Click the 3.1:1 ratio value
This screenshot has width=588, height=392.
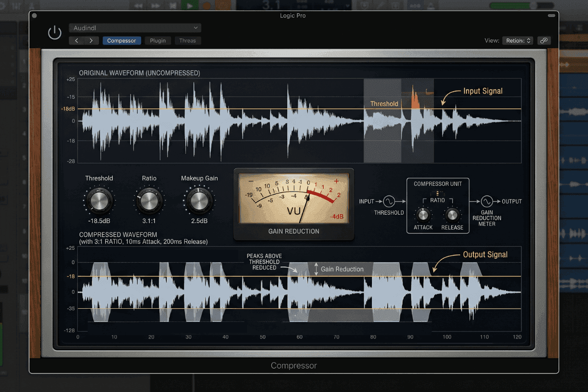coord(149,221)
